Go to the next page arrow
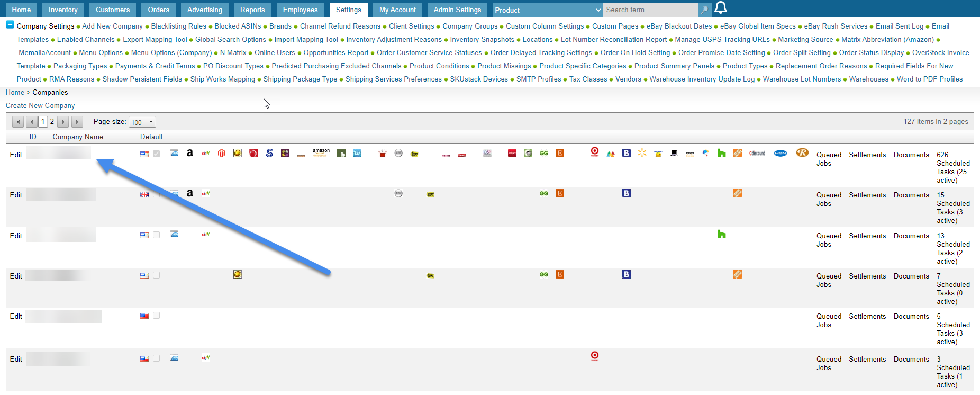980x395 pixels. coord(63,122)
